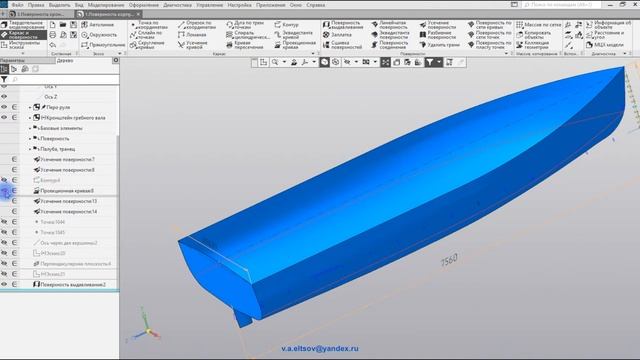Select Сшивка поверхностей tool

click(342, 45)
